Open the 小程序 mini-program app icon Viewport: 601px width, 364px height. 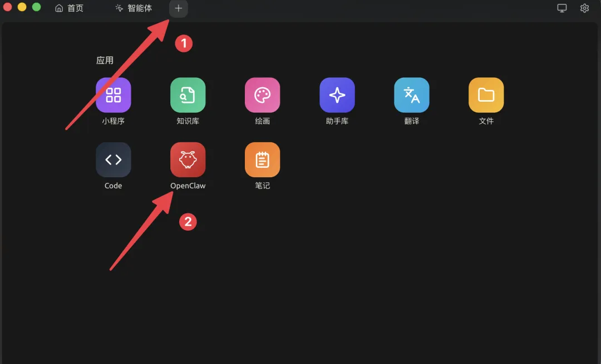click(x=114, y=95)
